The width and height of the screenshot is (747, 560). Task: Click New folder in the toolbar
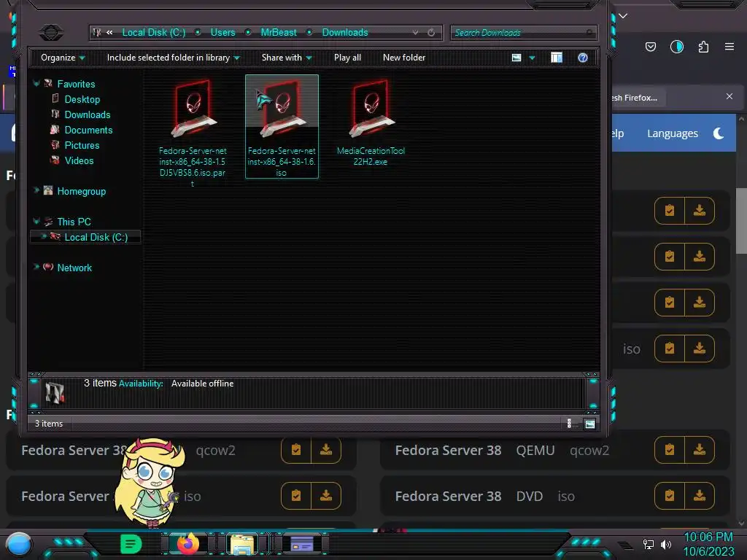point(404,58)
